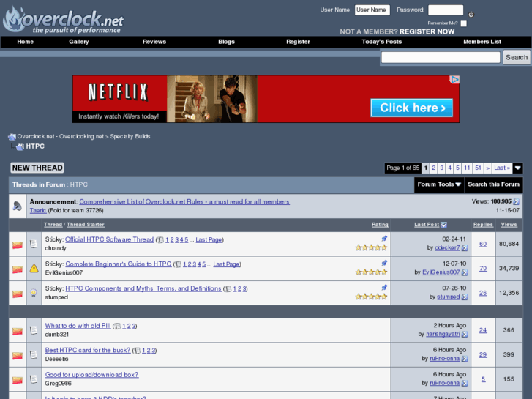The width and height of the screenshot is (532, 399).
Task: Go to last post by ddecker7 arrow icon
Action: pos(465,248)
